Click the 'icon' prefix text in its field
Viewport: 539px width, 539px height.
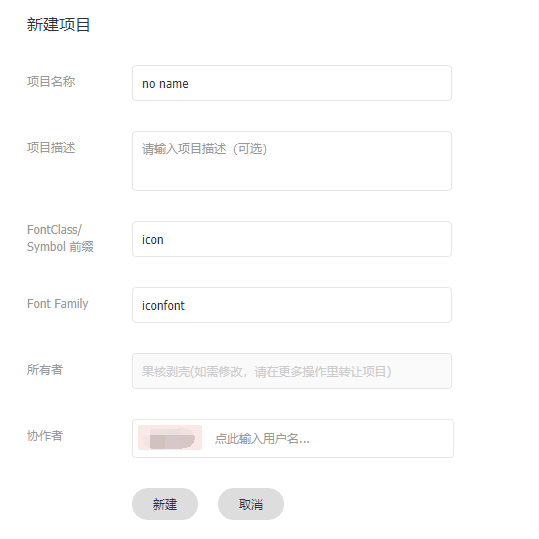[153, 240]
